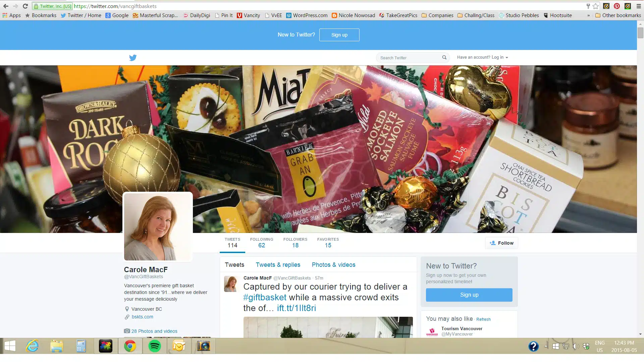Open the tweet timestamp 57m
Screen dimensions: 644x362
tap(319, 278)
